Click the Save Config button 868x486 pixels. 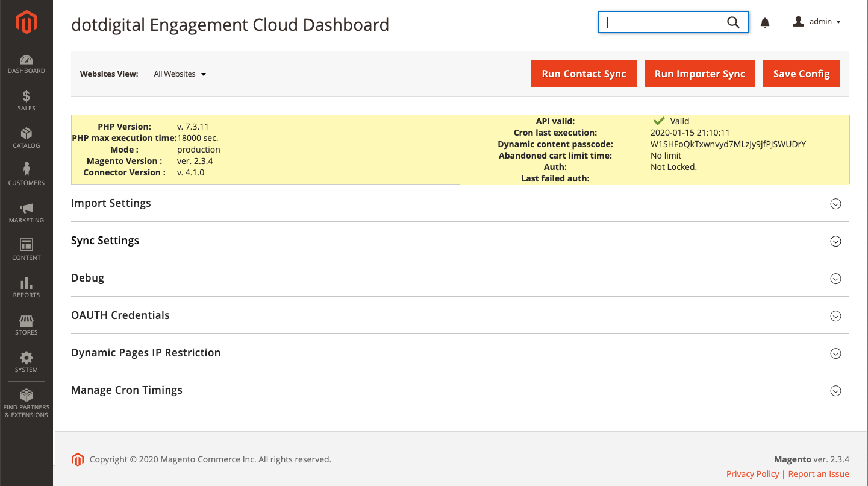pos(802,74)
